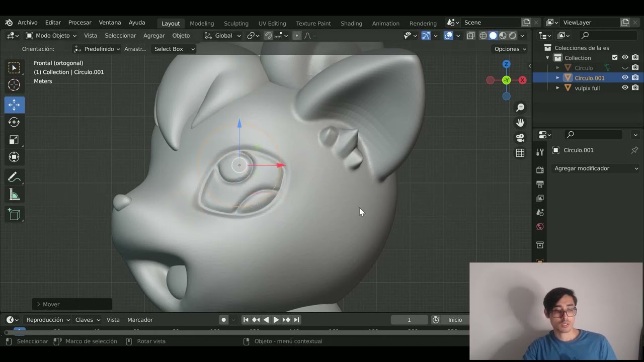Open the World properties tab icon
Viewport: 644px width, 362px height.
pos(540,226)
